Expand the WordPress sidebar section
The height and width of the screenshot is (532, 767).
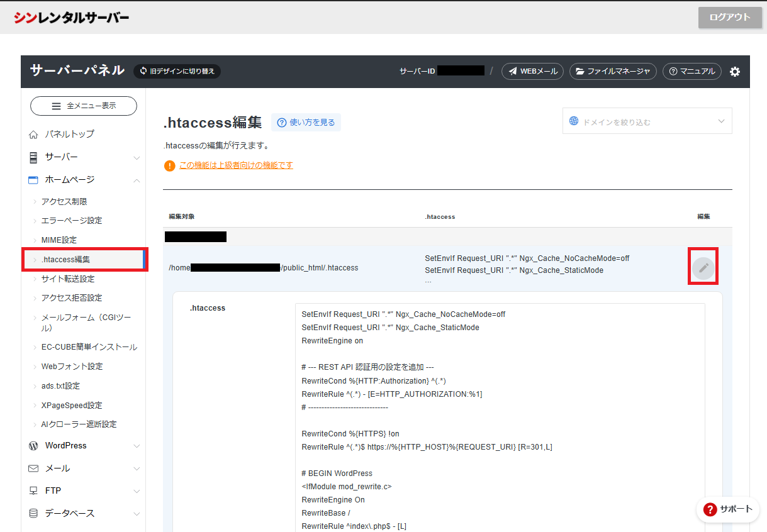click(84, 446)
